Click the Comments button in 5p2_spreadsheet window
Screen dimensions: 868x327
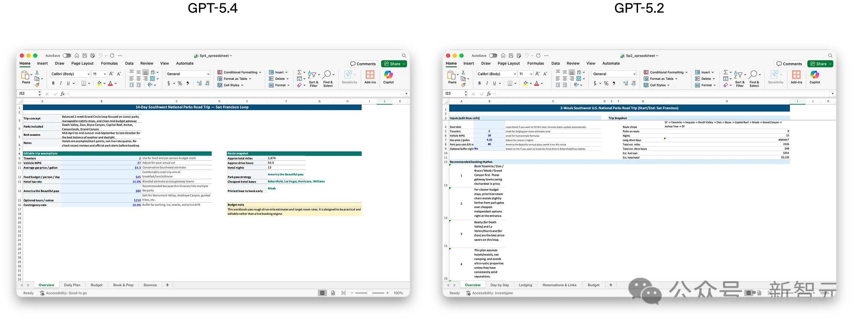tap(789, 64)
